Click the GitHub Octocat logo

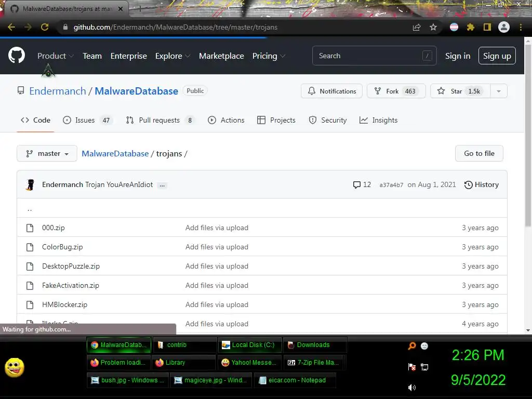click(16, 55)
